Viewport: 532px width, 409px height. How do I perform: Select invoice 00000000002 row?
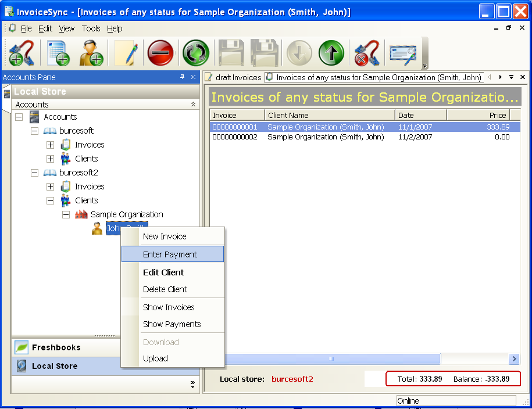[365, 137]
